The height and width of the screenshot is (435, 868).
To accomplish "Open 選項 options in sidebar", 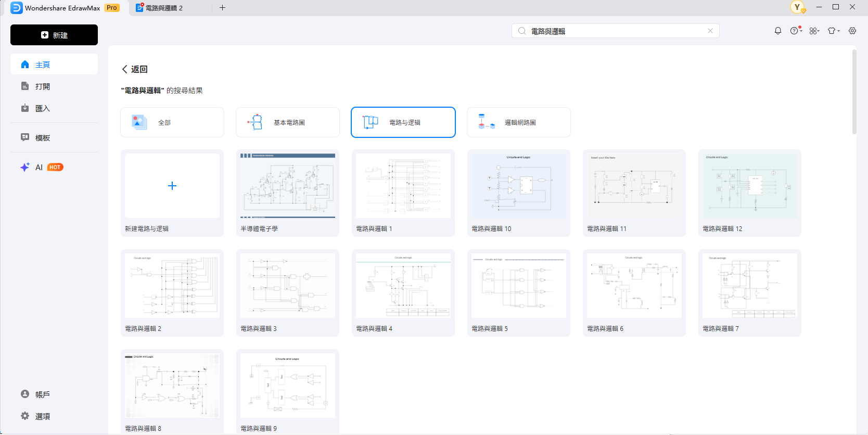I will tap(42, 416).
